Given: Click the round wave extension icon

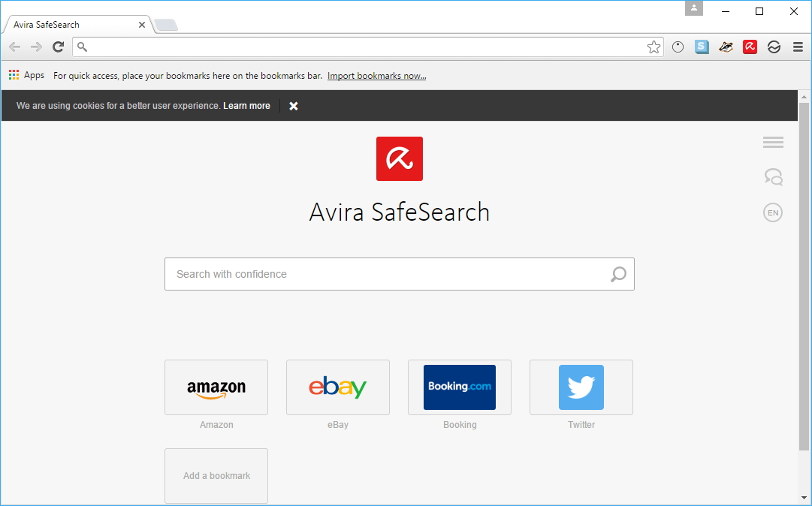Looking at the screenshot, I should [774, 47].
